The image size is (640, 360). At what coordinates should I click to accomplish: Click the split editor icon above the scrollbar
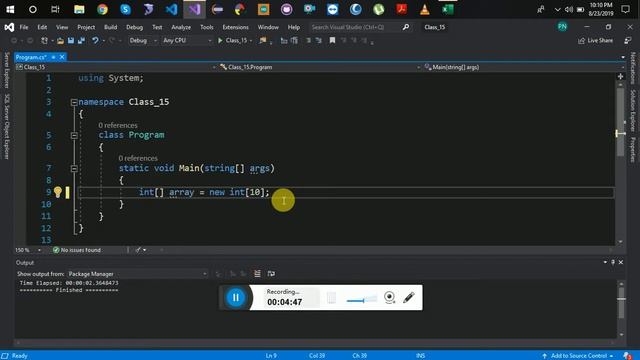[620, 76]
